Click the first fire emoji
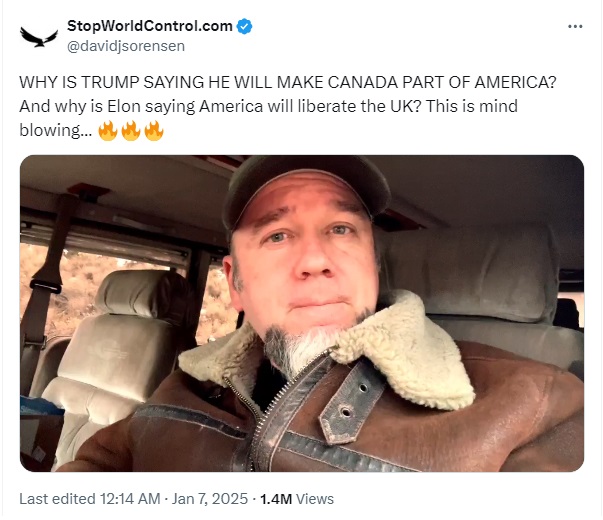The width and height of the screenshot is (603, 520). coord(108,130)
